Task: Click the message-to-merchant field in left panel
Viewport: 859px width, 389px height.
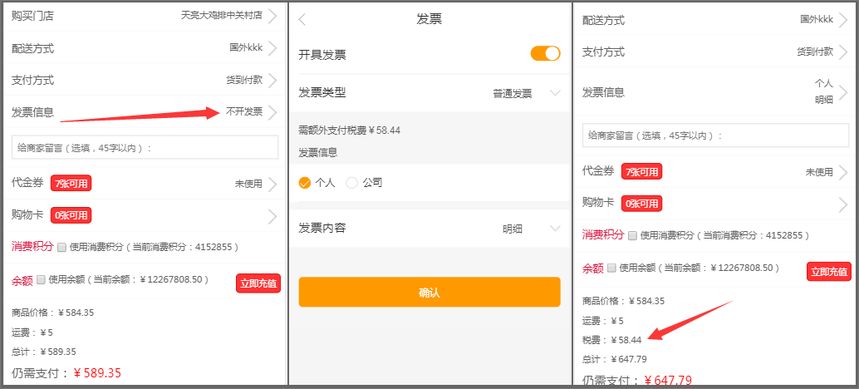Action: 145,147
